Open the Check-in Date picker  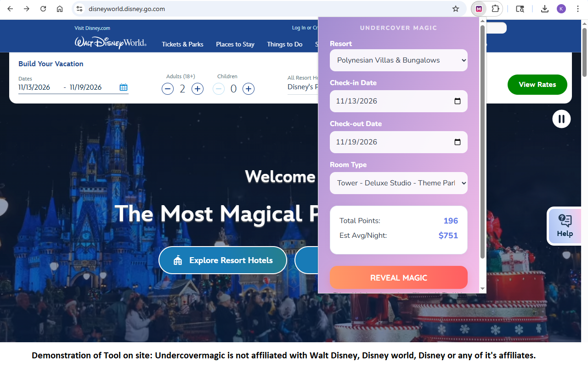tap(457, 101)
